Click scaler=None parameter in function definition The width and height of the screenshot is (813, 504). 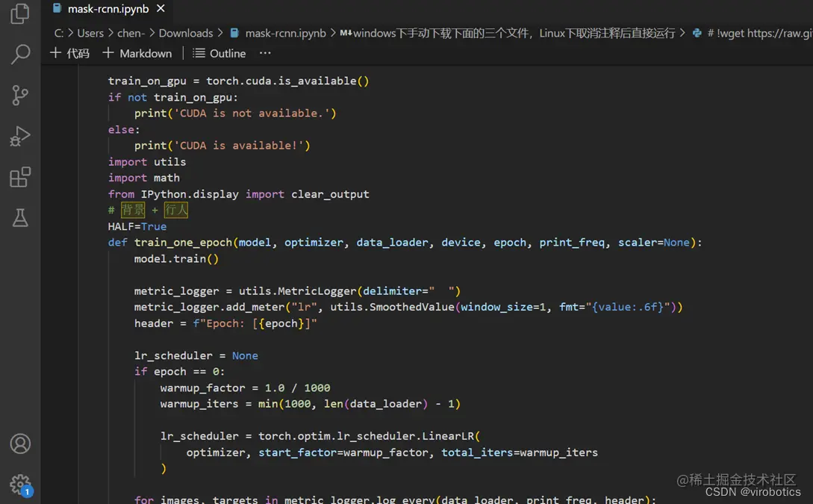coord(654,243)
